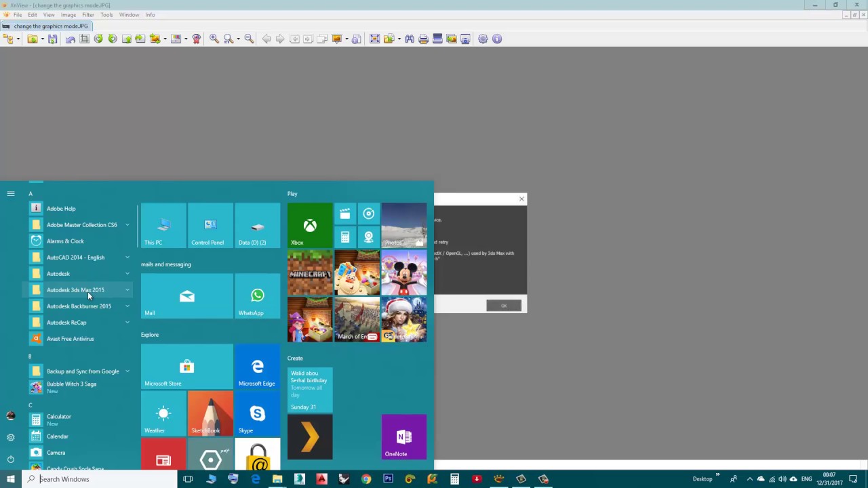The width and height of the screenshot is (868, 488).
Task: Click the Power icon in Start menu
Action: (x=11, y=460)
